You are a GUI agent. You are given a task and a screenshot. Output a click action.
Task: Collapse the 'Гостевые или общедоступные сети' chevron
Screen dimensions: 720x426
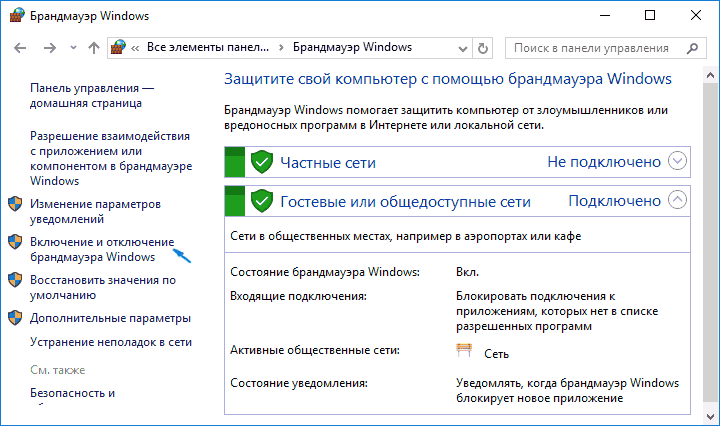[677, 200]
